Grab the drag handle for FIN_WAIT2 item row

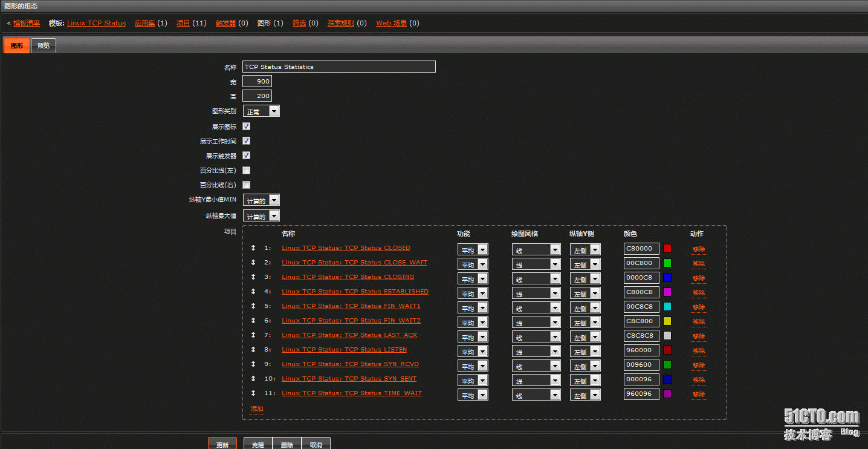253,321
